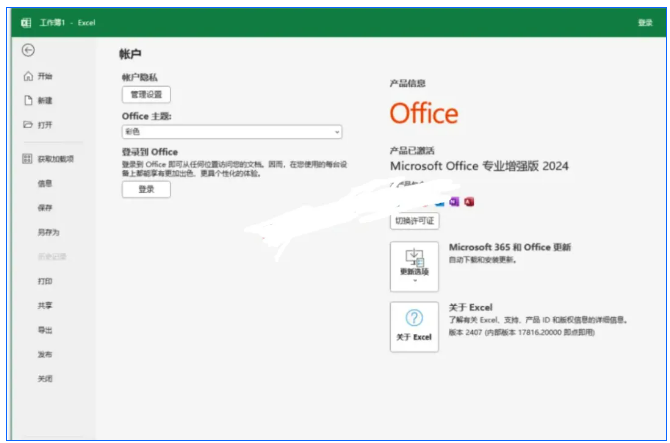This screenshot has width=670, height=443.
Task: Click the orange Office logo text
Action: point(424,113)
